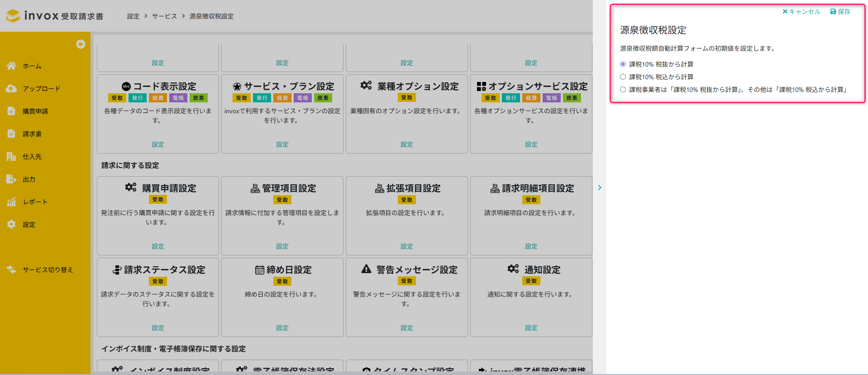Click the サービス breadcrumb item

tap(164, 16)
